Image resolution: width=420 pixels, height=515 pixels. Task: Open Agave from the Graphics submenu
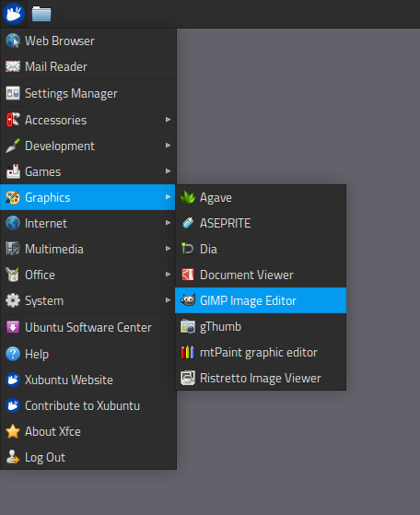pyautogui.click(x=261, y=197)
